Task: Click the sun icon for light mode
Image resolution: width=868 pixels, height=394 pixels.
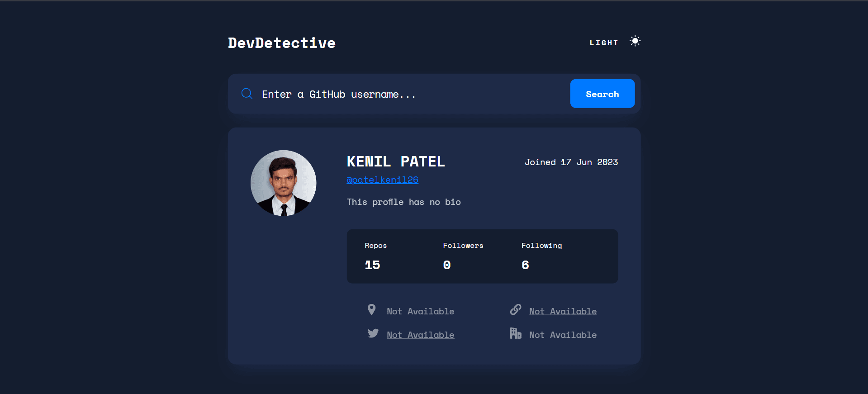Action: 635,41
